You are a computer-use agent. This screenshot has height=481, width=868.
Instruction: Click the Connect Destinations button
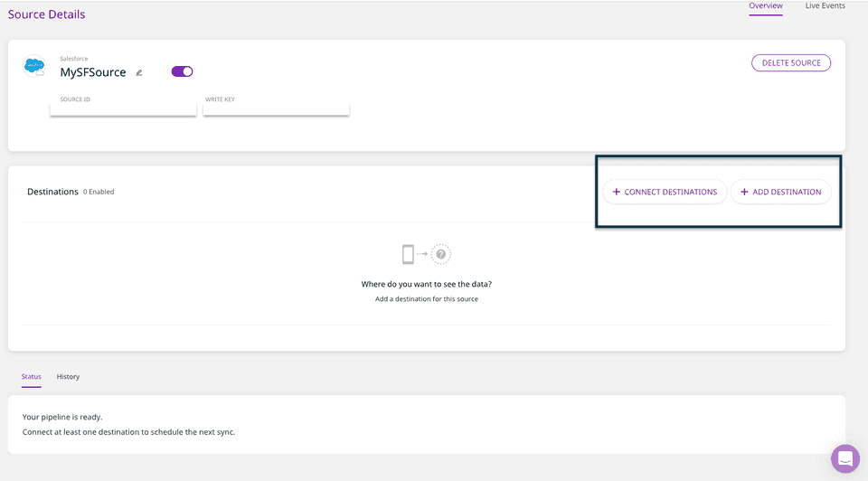(x=665, y=192)
